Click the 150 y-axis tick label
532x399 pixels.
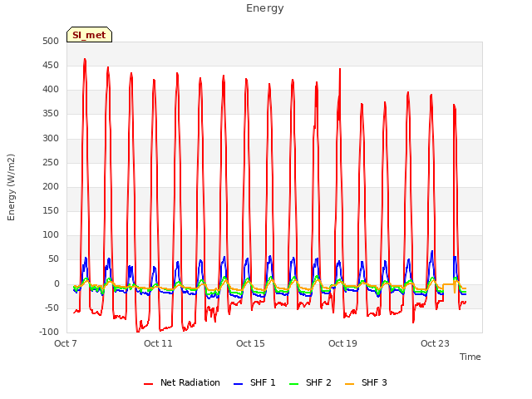[51, 210]
